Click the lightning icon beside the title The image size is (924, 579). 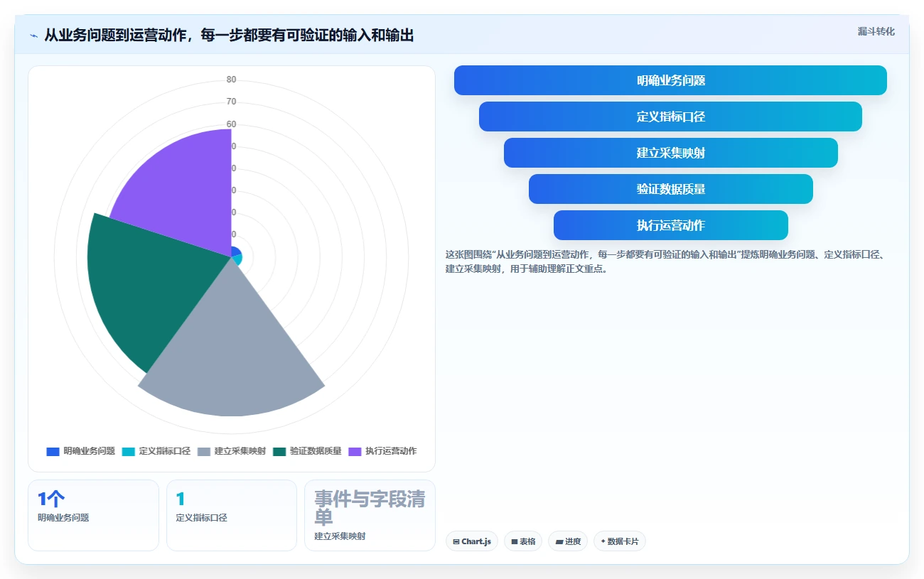point(34,36)
